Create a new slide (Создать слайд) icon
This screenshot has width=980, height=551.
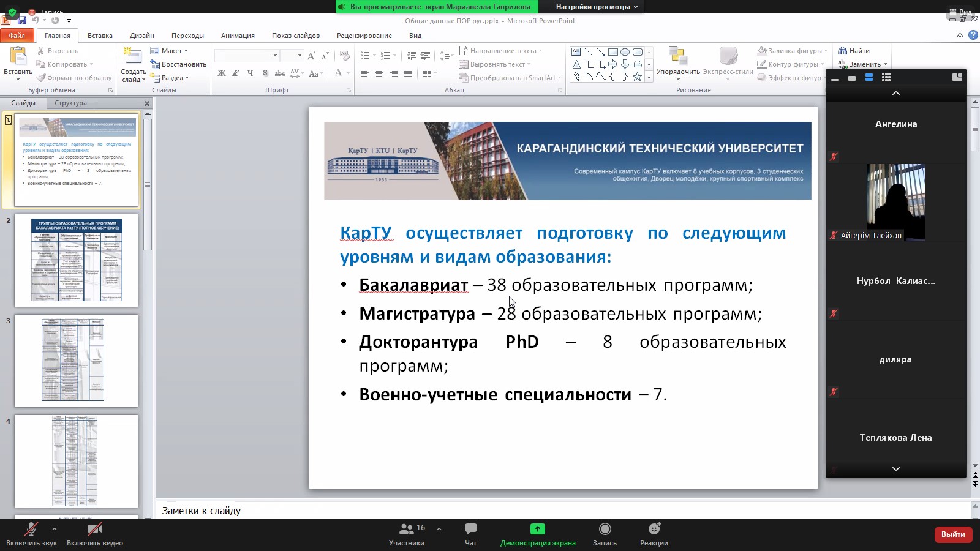[x=132, y=56]
